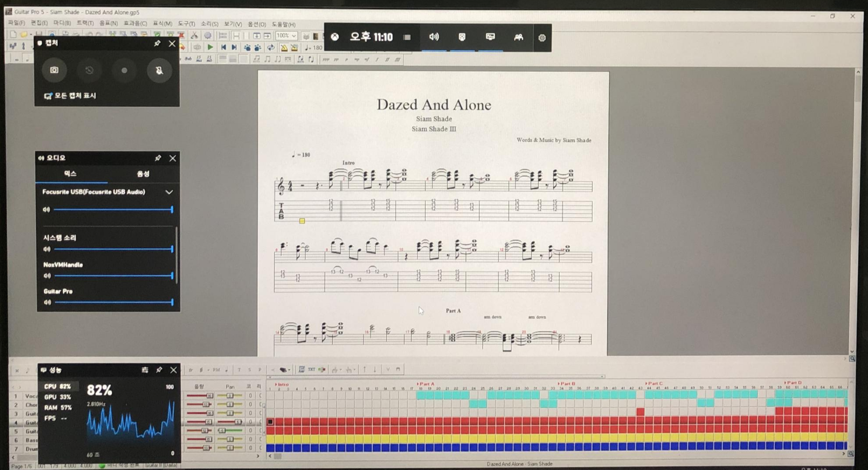Open the 도움말(H) menu
Viewport: 868px width, 470px height.
(x=283, y=25)
